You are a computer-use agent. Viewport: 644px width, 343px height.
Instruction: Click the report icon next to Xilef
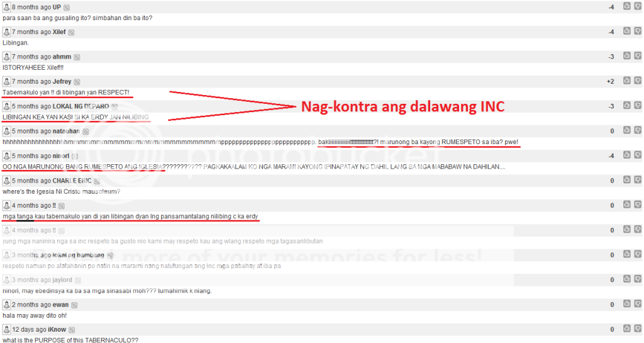[x=71, y=33]
